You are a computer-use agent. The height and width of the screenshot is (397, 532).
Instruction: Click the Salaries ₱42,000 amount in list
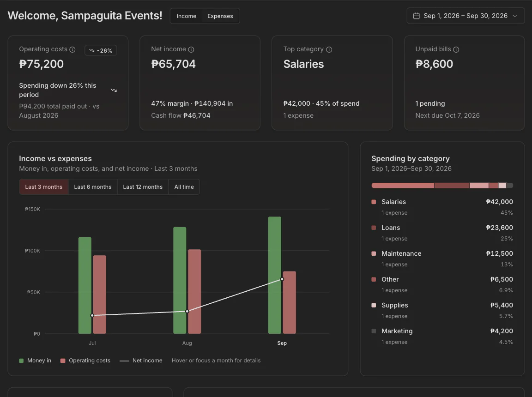click(499, 202)
